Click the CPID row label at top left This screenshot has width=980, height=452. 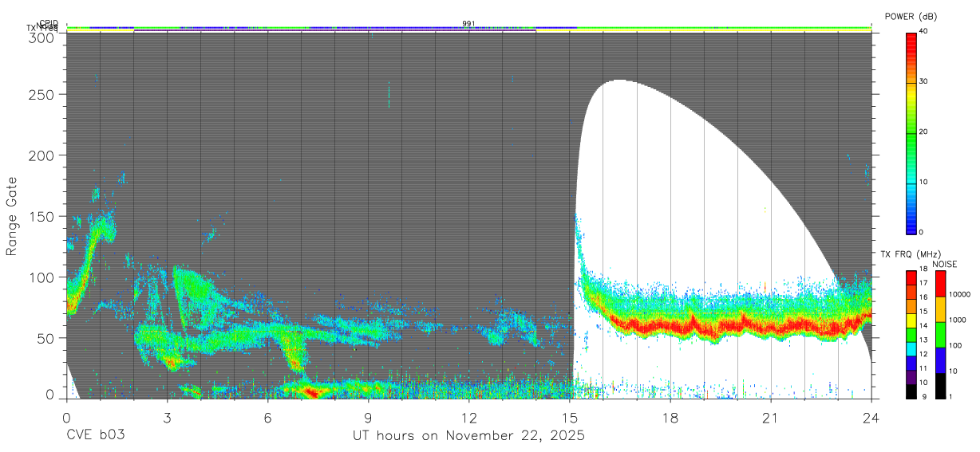(x=49, y=23)
